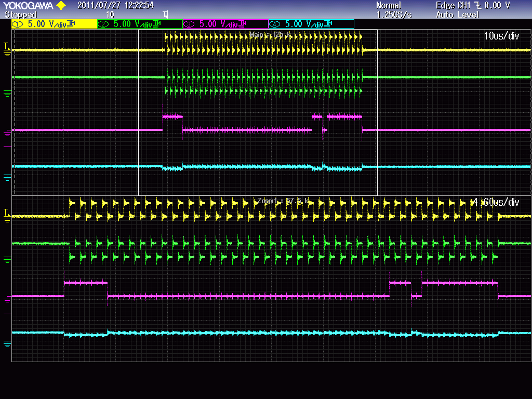
Task: Click the acquisition count "10" in header
Action: click(x=110, y=15)
